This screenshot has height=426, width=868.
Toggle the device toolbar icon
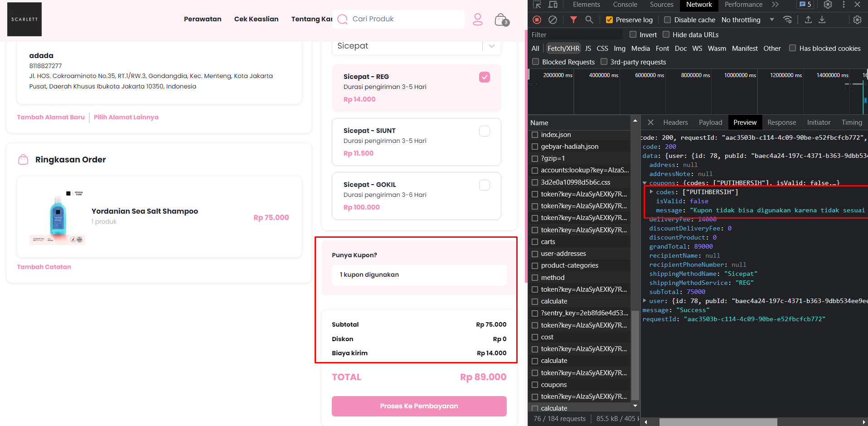[553, 5]
